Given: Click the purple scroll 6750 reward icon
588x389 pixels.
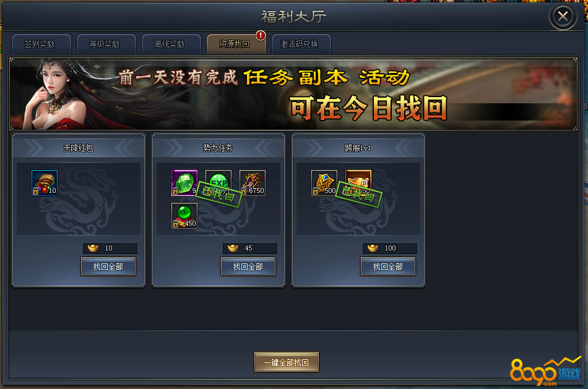Looking at the screenshot, I should pyautogui.click(x=253, y=183).
